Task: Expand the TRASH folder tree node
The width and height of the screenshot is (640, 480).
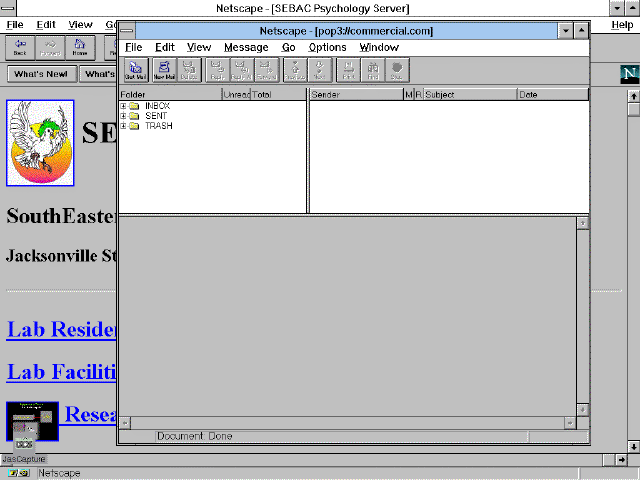Action: click(123, 126)
